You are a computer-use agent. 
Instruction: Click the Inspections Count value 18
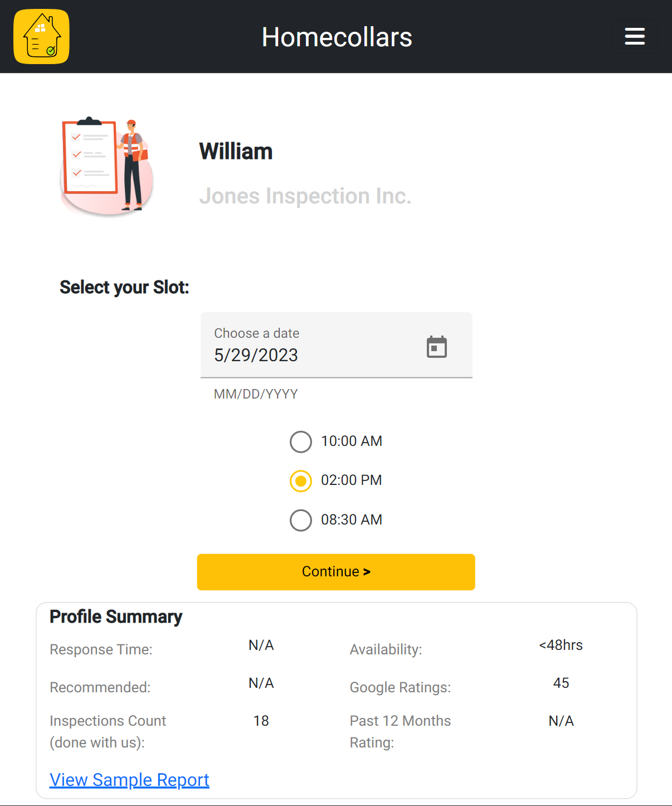(261, 721)
